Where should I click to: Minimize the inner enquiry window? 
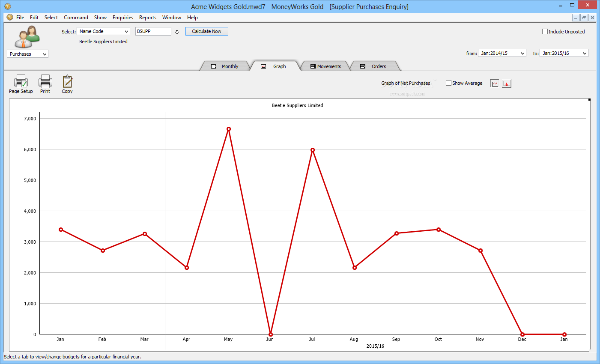pyautogui.click(x=576, y=18)
